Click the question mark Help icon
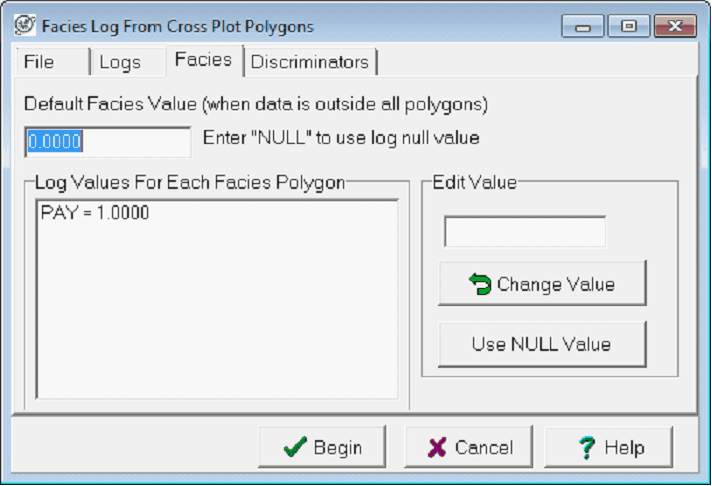Viewport: 712px width, 486px height. (588, 447)
